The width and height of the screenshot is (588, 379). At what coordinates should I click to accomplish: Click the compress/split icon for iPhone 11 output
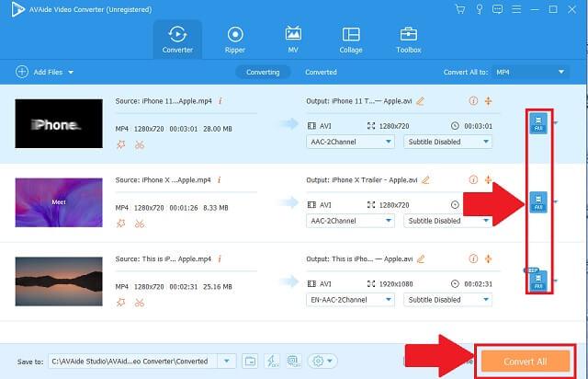(x=488, y=100)
